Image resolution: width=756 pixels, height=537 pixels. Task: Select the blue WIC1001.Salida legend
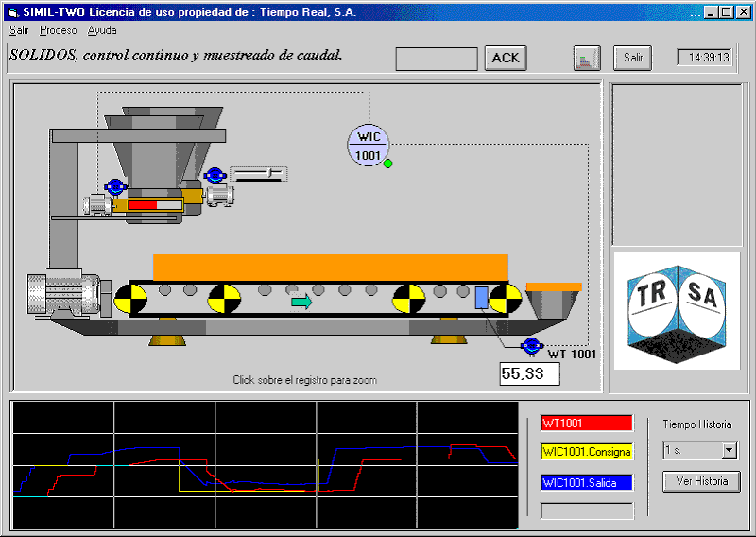tap(587, 482)
